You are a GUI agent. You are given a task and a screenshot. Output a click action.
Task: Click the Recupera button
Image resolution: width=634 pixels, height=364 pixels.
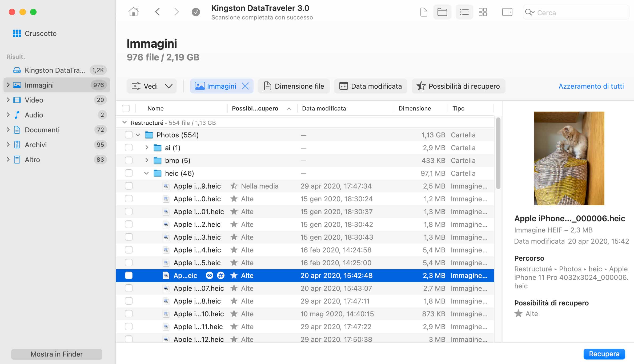click(x=604, y=354)
